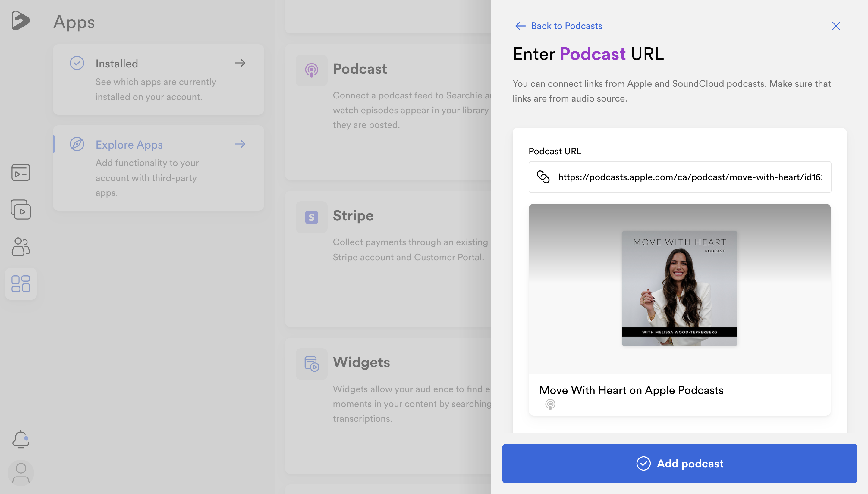Go Back to Podcasts link
The width and height of the screenshot is (868, 494).
click(559, 26)
